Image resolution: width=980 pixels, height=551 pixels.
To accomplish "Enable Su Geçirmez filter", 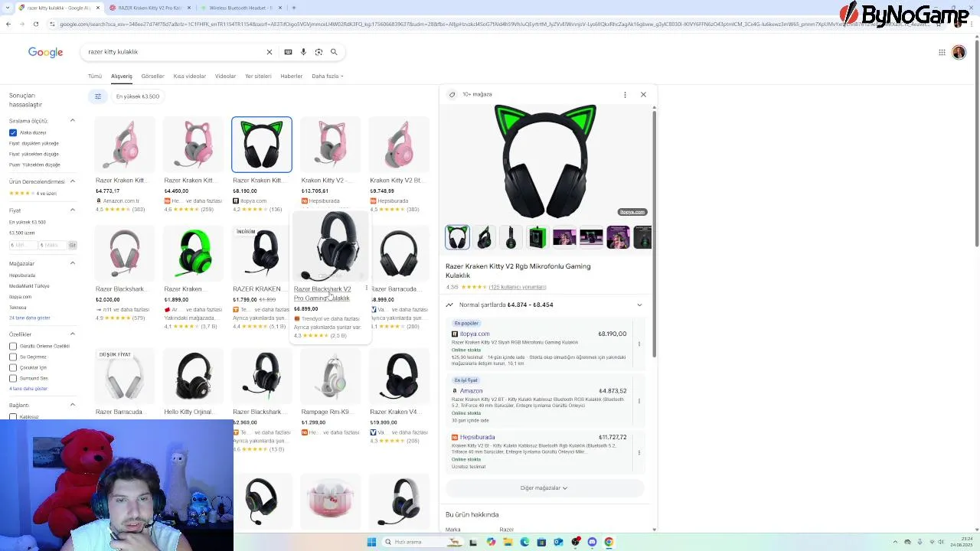I will (13, 357).
